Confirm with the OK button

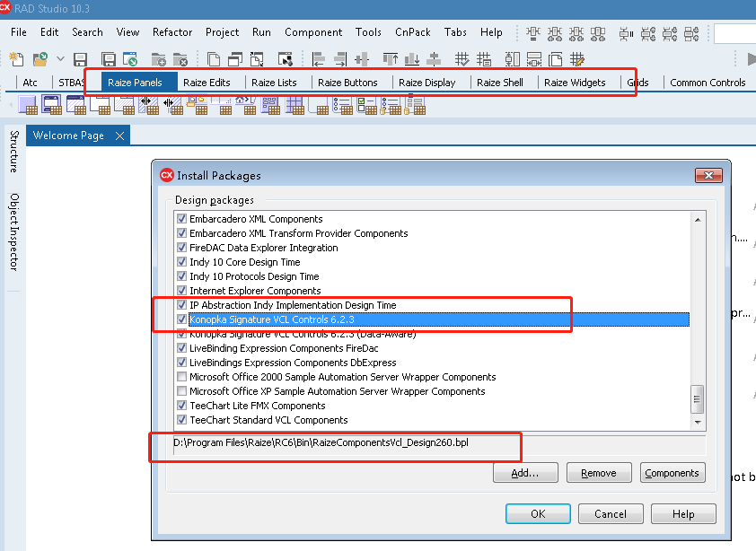click(538, 514)
